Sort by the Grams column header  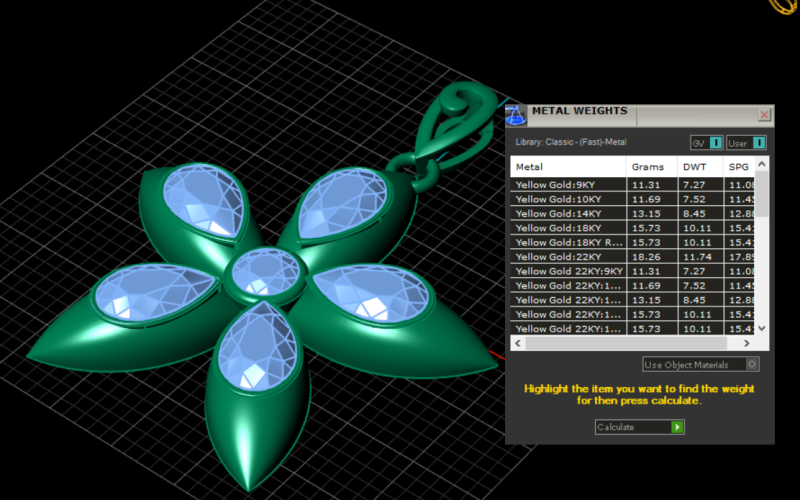pyautogui.click(x=652, y=167)
